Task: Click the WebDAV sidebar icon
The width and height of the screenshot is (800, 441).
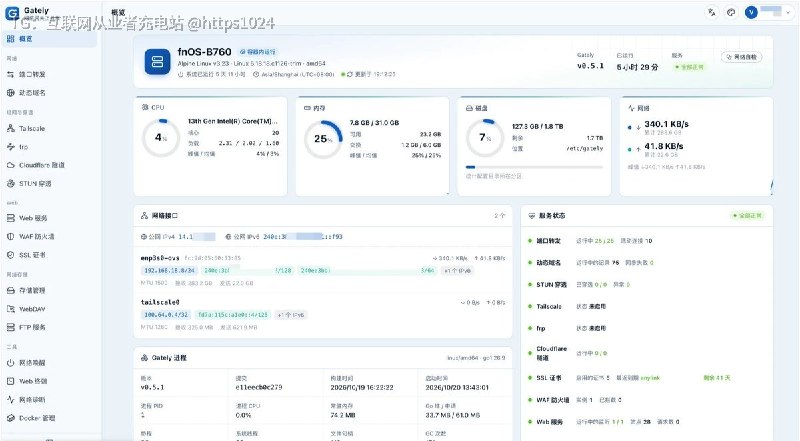Action: [x=10, y=309]
